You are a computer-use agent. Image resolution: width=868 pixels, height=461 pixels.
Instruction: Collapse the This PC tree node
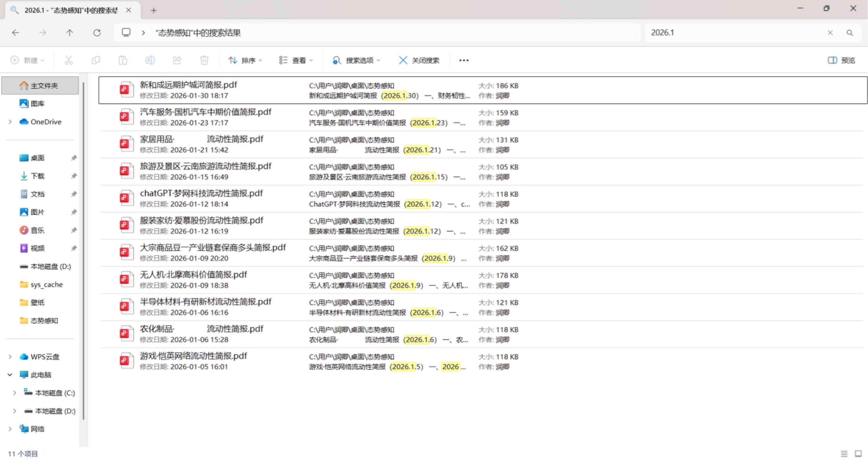pos(10,375)
